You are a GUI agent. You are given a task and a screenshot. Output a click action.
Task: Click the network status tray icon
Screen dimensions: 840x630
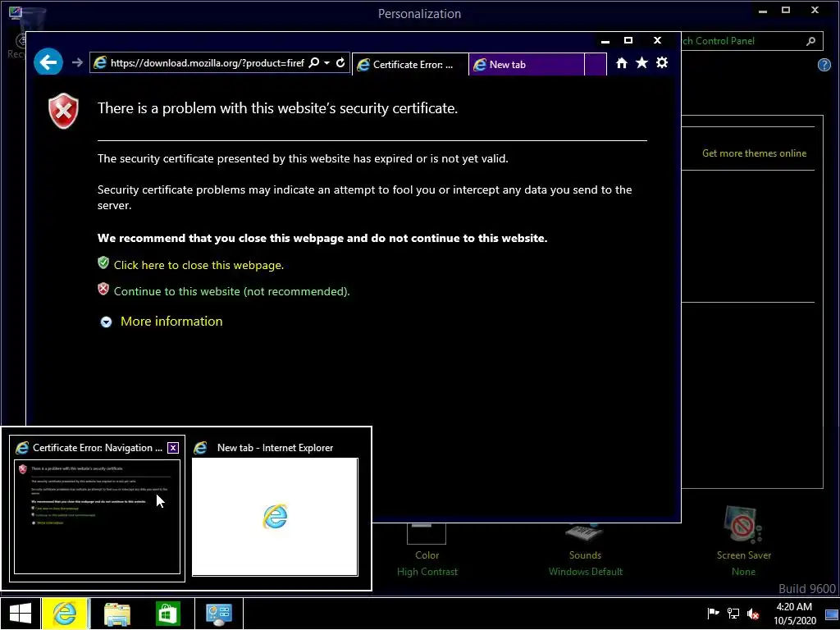click(x=733, y=614)
